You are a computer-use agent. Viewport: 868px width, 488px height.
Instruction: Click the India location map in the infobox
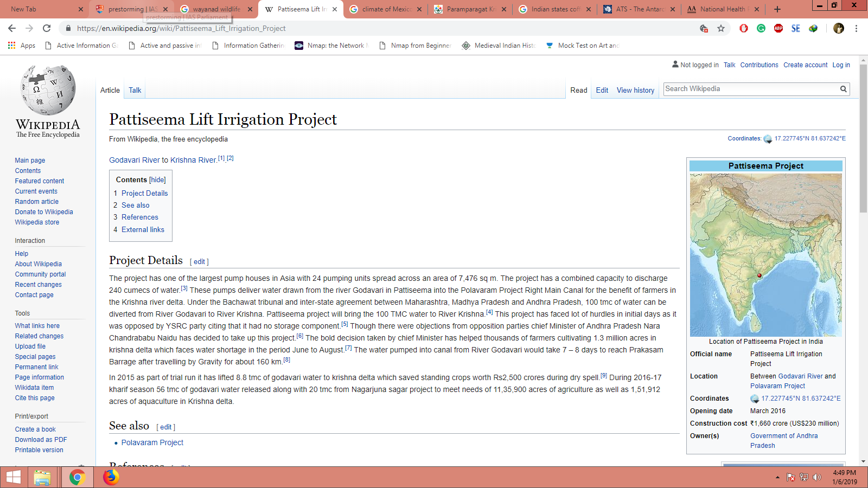pos(766,255)
